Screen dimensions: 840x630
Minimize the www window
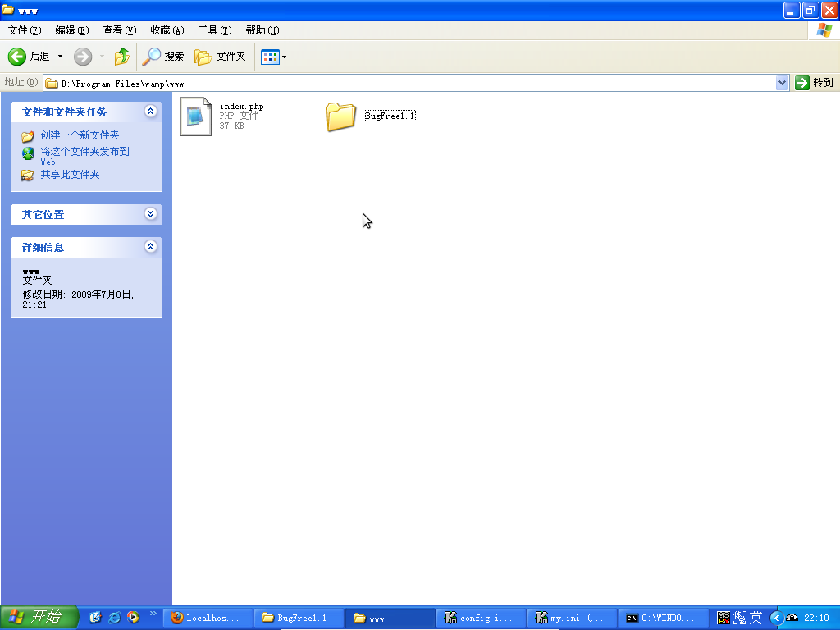(x=792, y=10)
